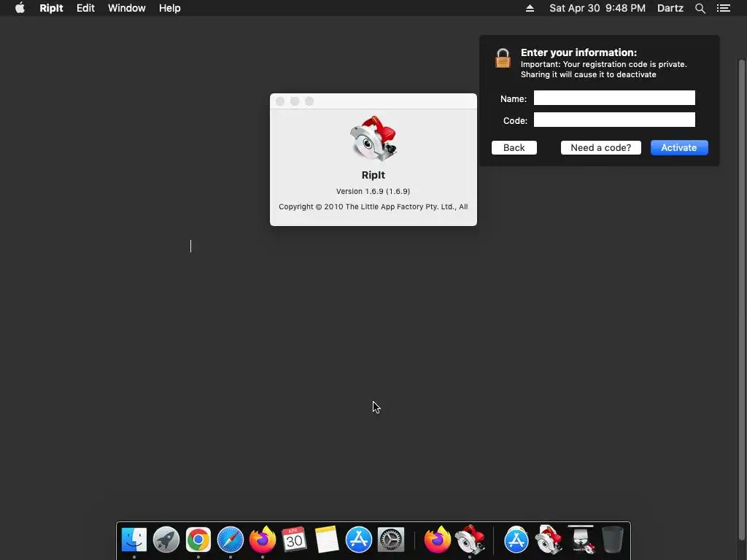
Task: Click the Activate button
Action: pos(679,147)
